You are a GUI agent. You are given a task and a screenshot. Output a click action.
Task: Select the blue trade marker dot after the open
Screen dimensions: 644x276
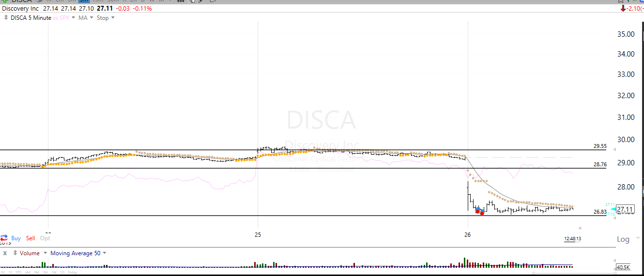[478, 209]
